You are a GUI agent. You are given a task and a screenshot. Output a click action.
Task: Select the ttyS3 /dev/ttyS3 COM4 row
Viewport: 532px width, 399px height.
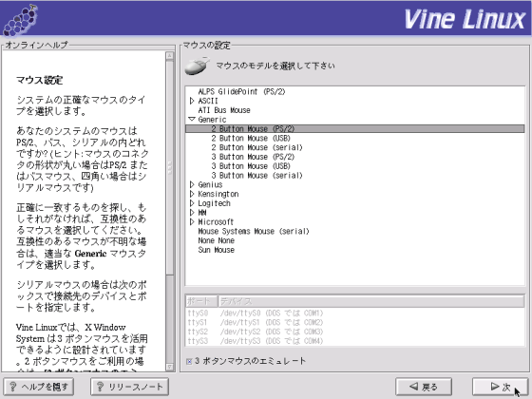click(x=355, y=341)
